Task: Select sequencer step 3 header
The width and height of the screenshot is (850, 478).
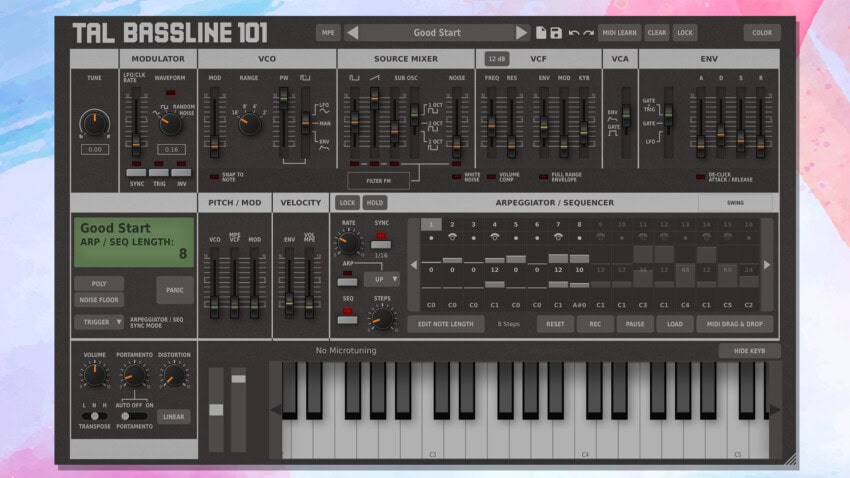Action: point(473,224)
